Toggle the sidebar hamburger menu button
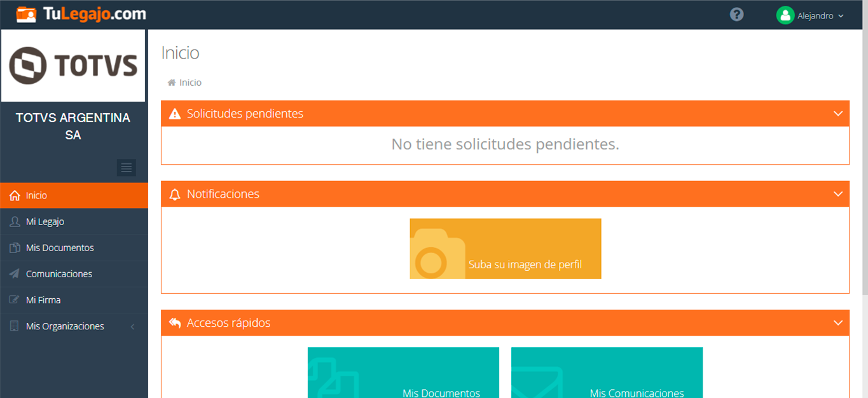868x398 pixels. pyautogui.click(x=127, y=168)
